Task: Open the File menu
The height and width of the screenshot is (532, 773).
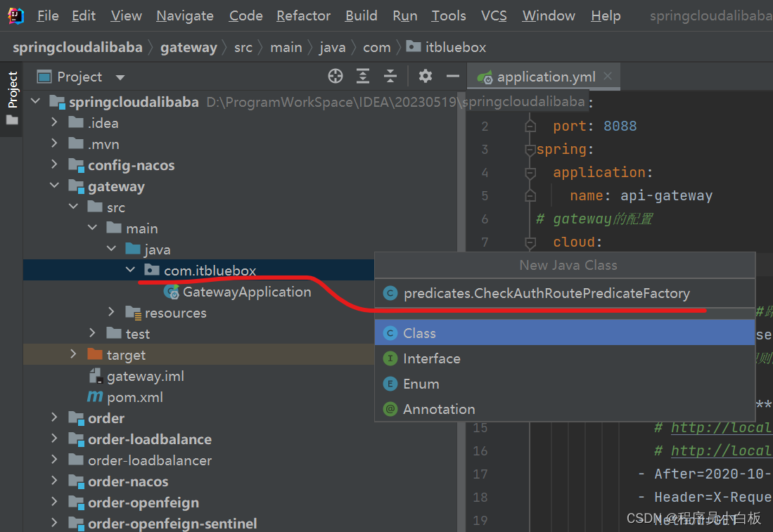Action: tap(48, 15)
